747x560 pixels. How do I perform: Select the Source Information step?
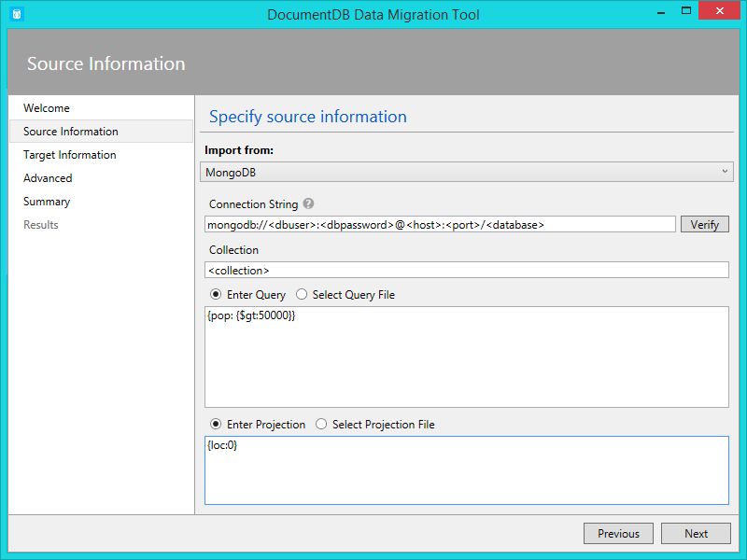coord(71,132)
